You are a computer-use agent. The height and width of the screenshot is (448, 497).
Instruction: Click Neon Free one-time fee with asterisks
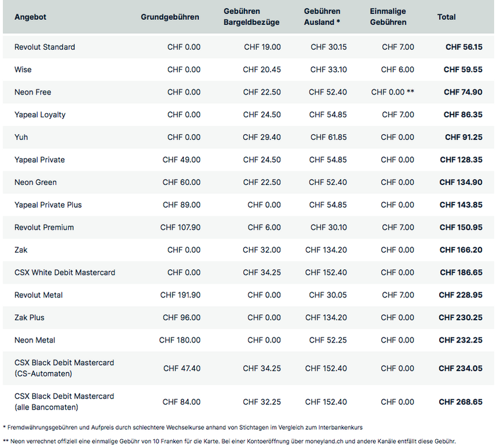(393, 92)
